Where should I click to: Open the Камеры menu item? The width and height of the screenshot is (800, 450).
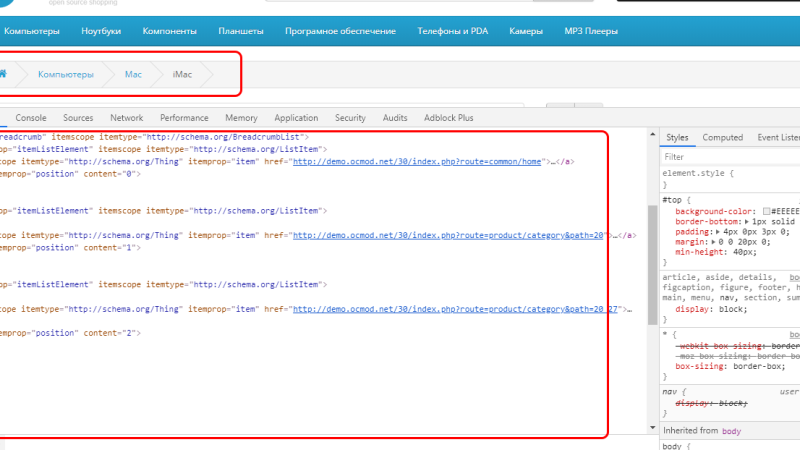526,31
